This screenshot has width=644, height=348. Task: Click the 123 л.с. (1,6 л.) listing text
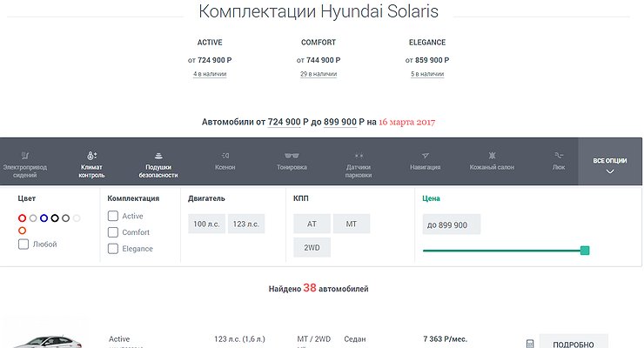[239, 339]
